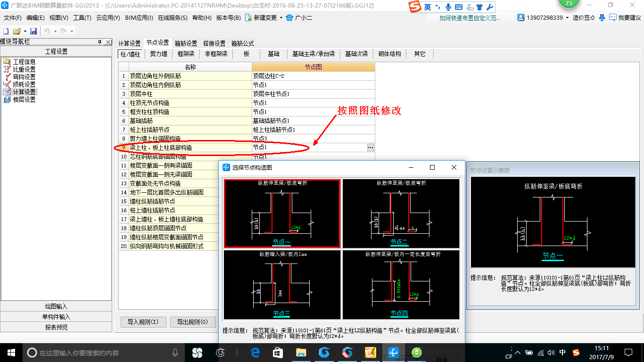Open the 新建变更 dropdown arrow
644x362 pixels.
[281, 18]
